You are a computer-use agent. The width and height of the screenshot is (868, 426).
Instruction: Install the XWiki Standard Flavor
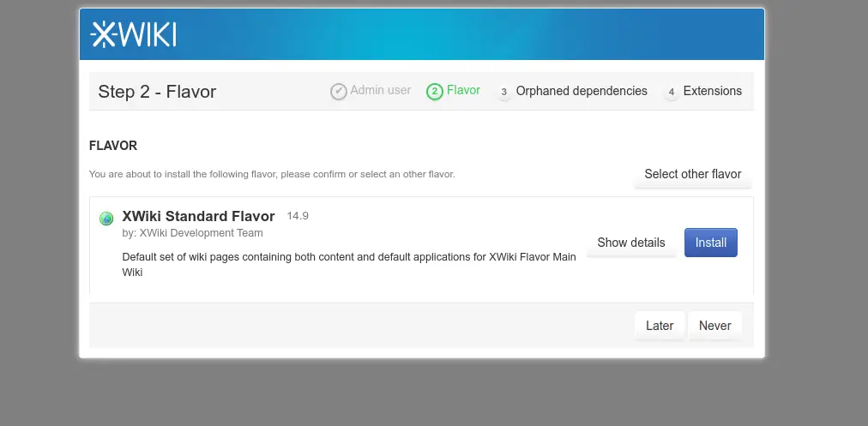pos(711,243)
